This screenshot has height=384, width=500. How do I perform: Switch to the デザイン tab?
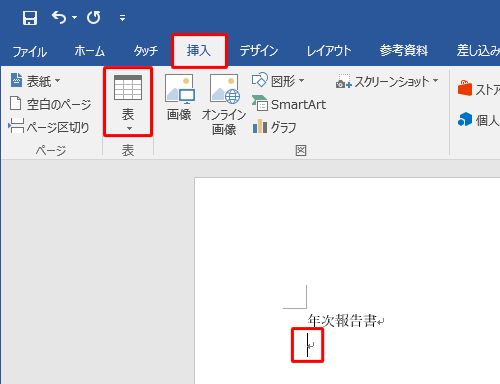click(259, 51)
